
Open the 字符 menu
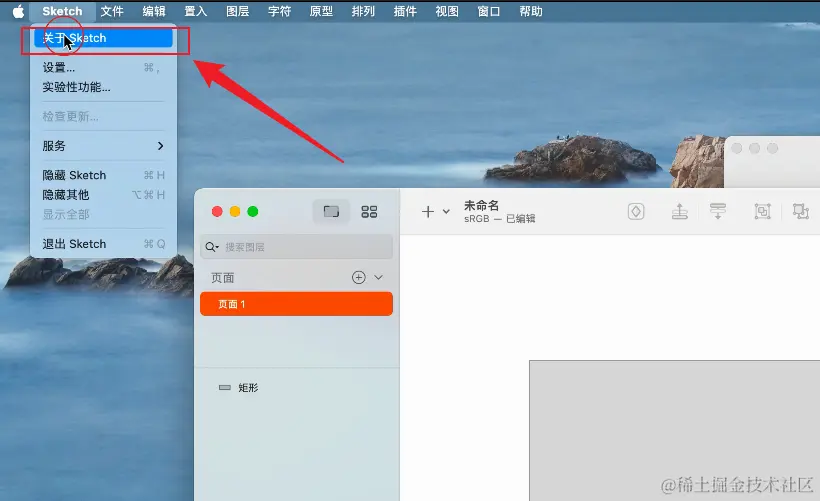pyautogui.click(x=279, y=11)
